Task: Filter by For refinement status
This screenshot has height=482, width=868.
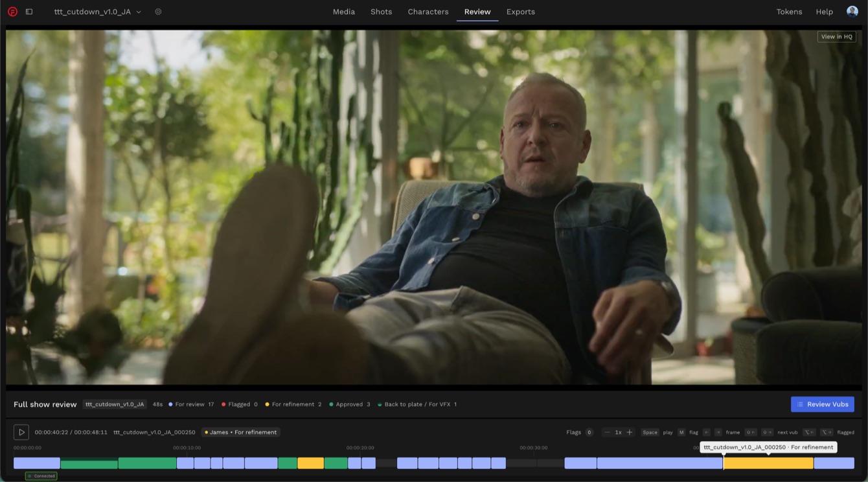Action: [293, 404]
